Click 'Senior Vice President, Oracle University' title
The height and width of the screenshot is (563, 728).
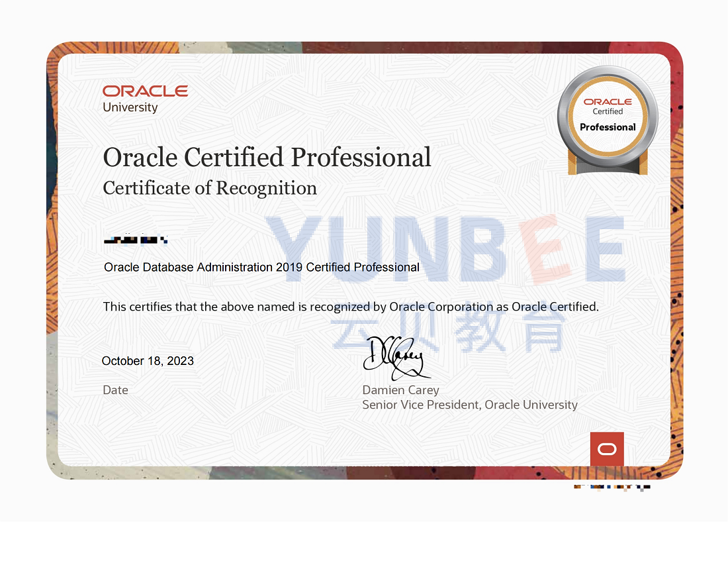[470, 405]
